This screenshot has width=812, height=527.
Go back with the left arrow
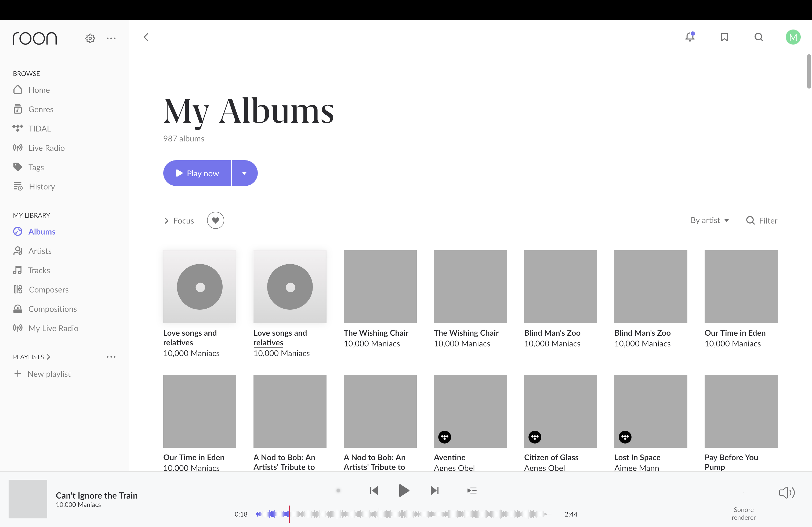point(146,37)
